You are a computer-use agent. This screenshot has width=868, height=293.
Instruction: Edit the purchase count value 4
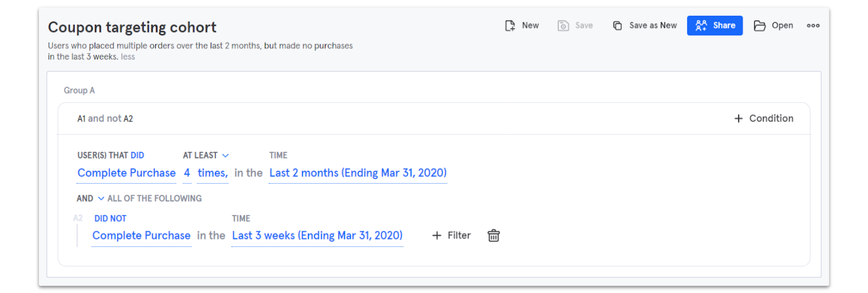187,173
